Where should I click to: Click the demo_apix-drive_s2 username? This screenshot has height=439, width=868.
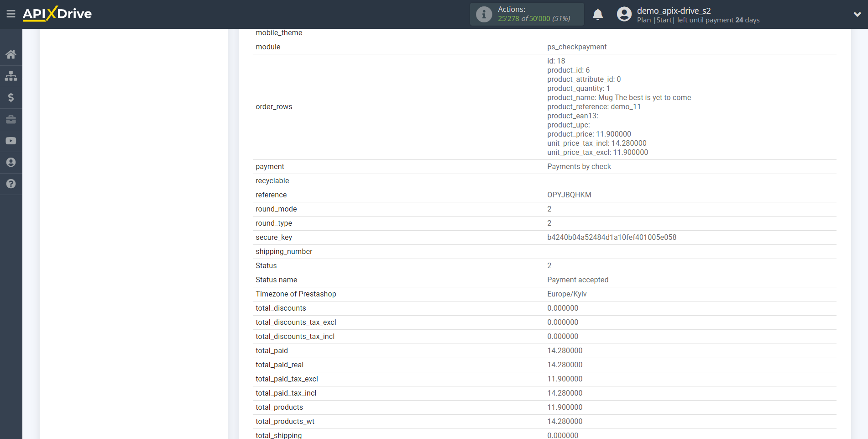tap(674, 11)
